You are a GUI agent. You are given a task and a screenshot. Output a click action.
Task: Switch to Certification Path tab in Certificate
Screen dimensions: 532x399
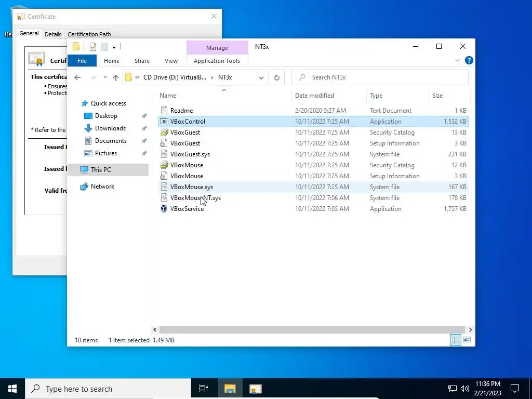point(89,34)
